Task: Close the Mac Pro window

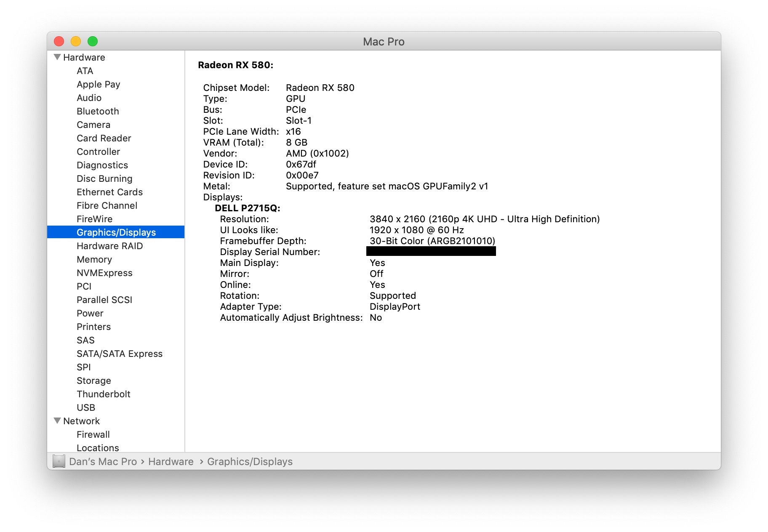Action: pyautogui.click(x=59, y=41)
